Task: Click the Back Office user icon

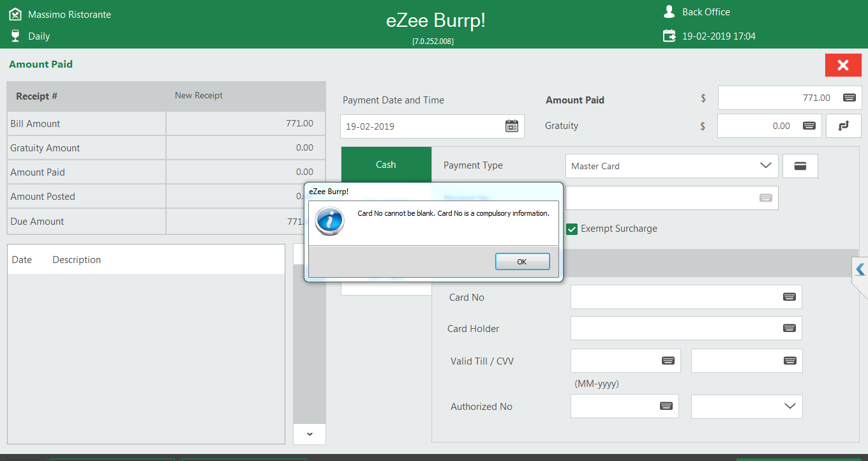Action: tap(669, 11)
